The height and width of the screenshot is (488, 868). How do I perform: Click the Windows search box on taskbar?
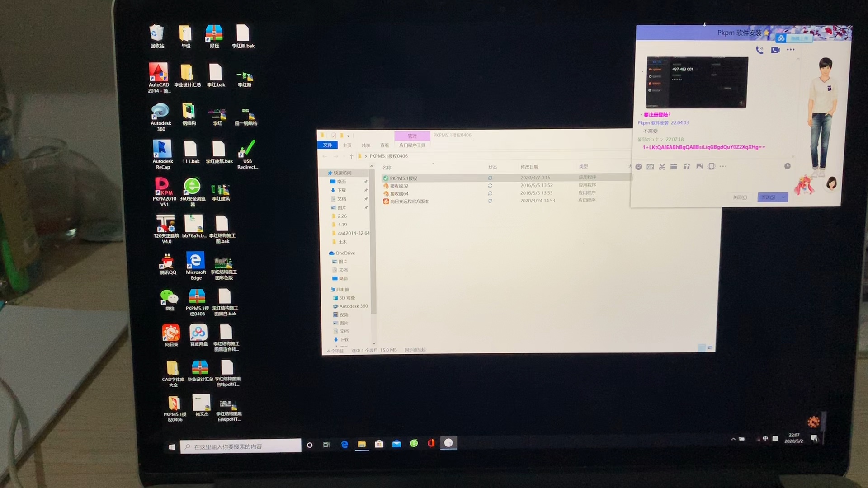pos(241,446)
